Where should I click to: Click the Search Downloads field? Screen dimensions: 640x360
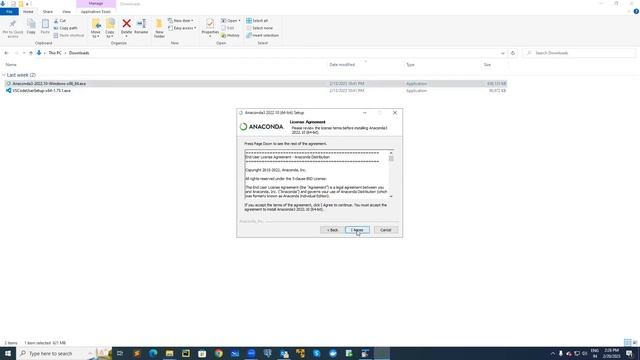tap(579, 53)
